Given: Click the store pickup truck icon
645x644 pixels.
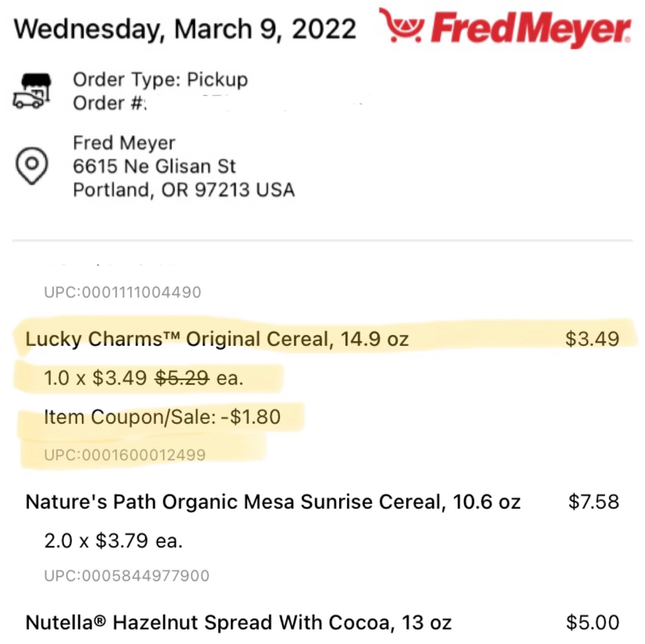Looking at the screenshot, I should coord(32,91).
